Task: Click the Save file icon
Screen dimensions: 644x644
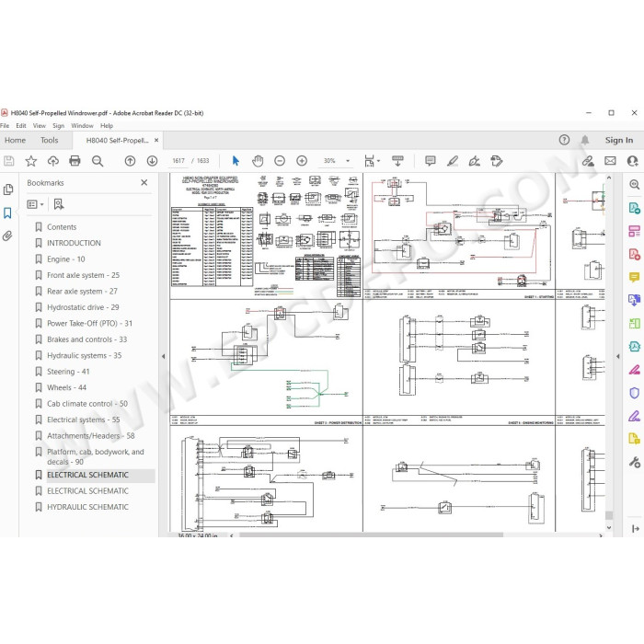Action: click(x=9, y=161)
